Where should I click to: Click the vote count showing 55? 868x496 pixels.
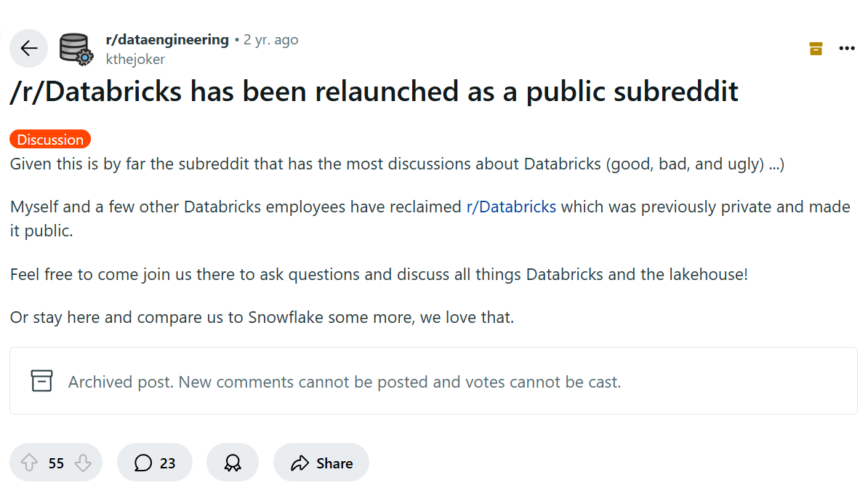tap(55, 463)
